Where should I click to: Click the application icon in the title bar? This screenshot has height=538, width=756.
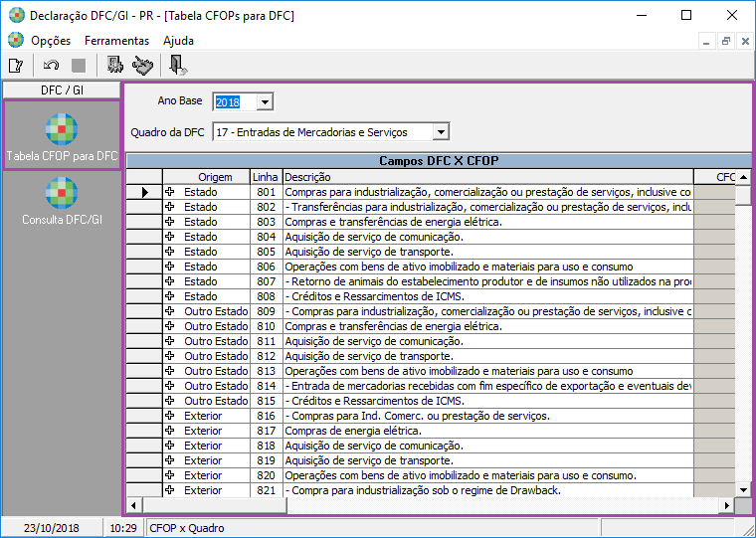coord(16,16)
